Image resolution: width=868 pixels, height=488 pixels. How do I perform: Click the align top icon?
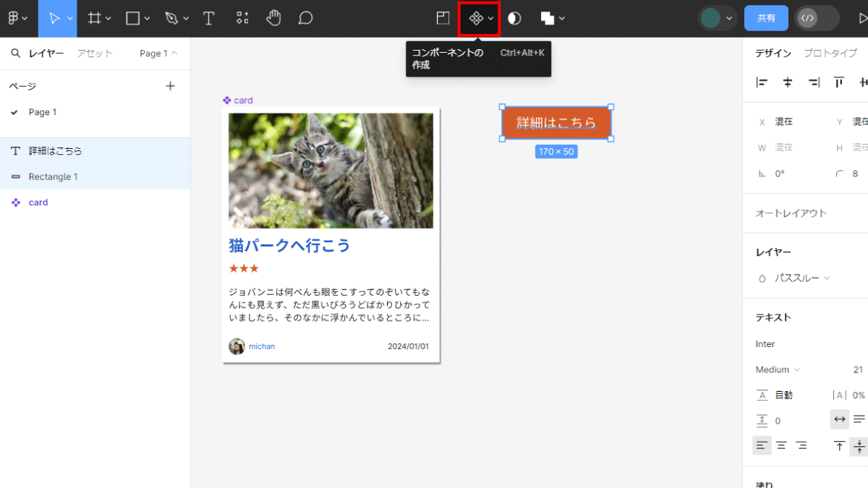pos(839,82)
